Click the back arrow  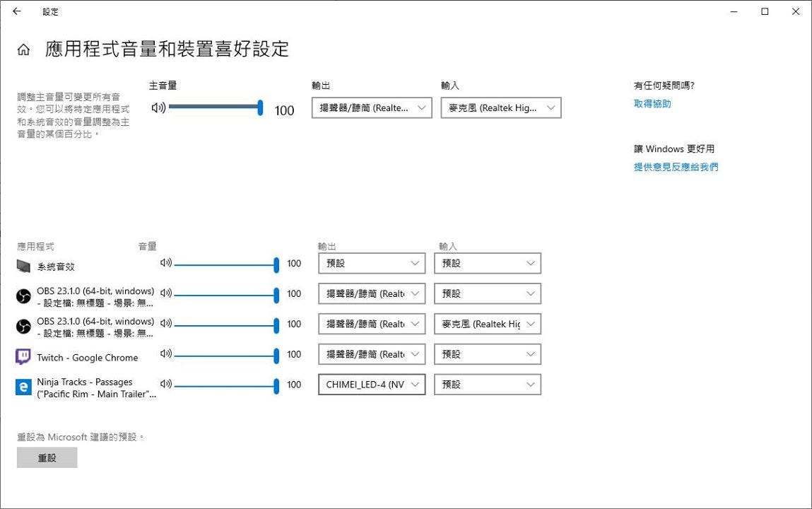point(16,11)
